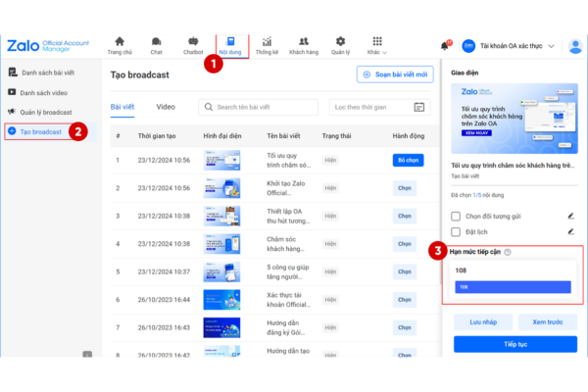
Task: Open thumbnail of Hướng dẫn đăng ký Gói article
Action: 221,327
